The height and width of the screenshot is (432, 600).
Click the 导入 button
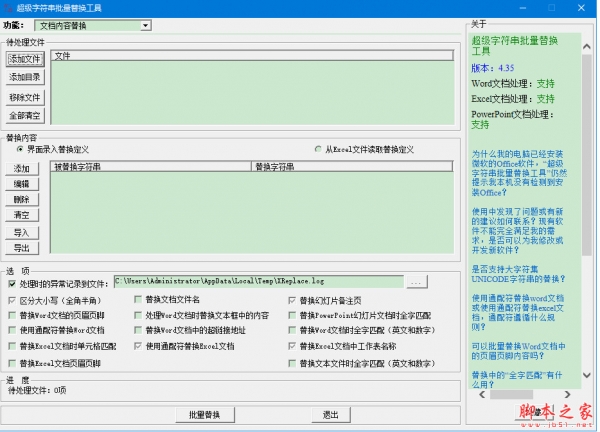click(x=22, y=233)
